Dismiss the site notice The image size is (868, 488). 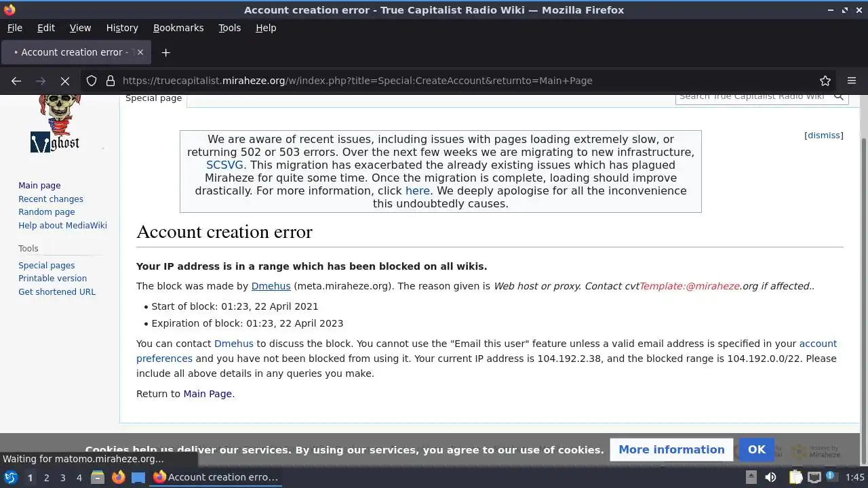coord(824,135)
